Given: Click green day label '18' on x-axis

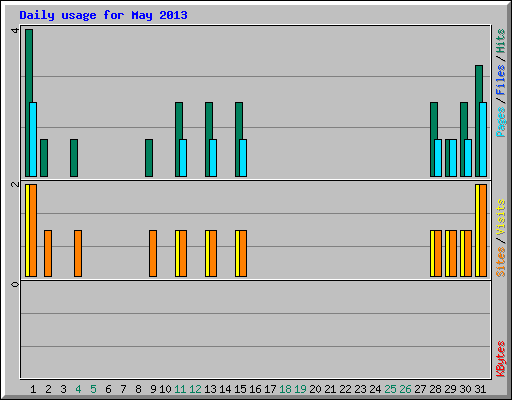Looking at the screenshot, I should [285, 389].
